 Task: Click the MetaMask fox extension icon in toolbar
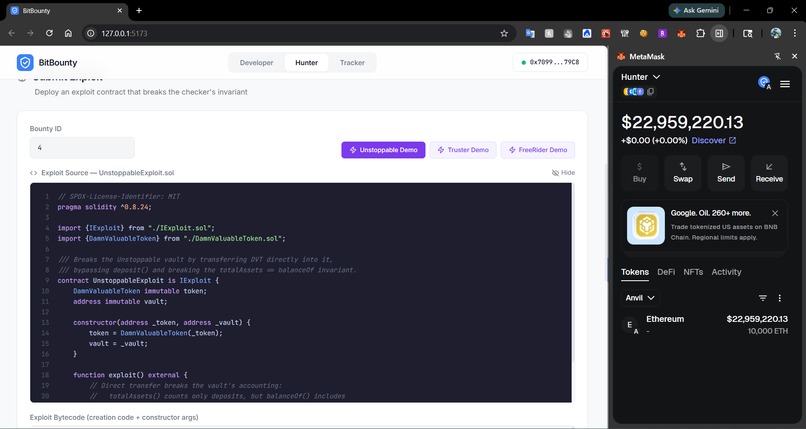(681, 33)
